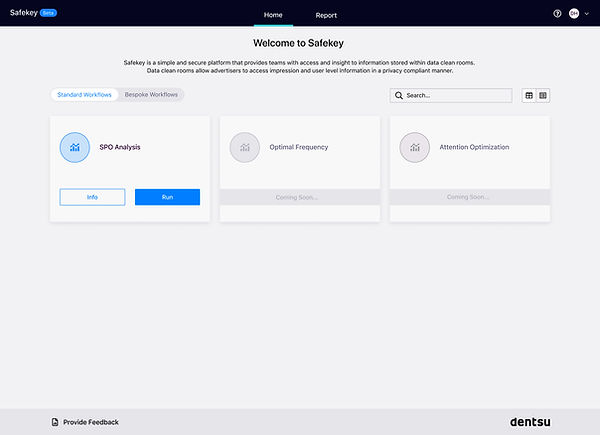
Task: Click the Attention Optimization chart icon
Action: coord(414,147)
